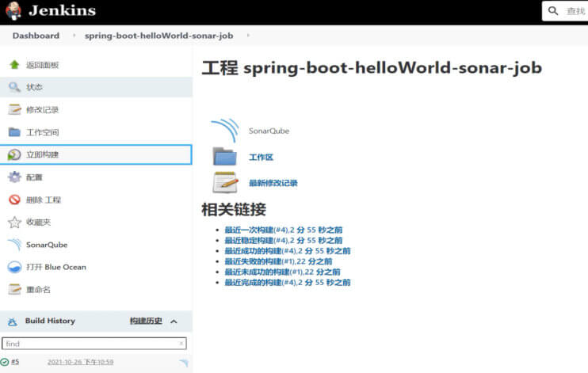Open 最近未成功的构建(#1) link
Viewport: 588px width, 373px height.
[283, 272]
